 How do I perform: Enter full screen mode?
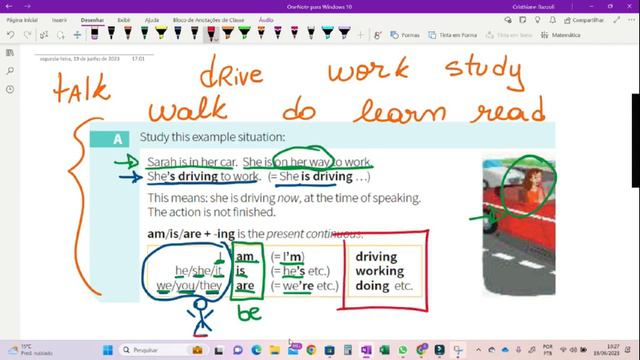click(x=616, y=20)
